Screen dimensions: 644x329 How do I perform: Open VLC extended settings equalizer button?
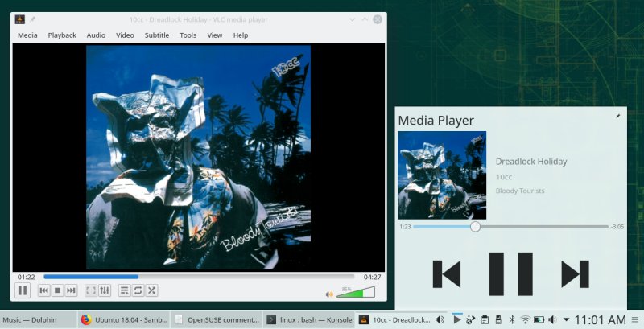(105, 290)
